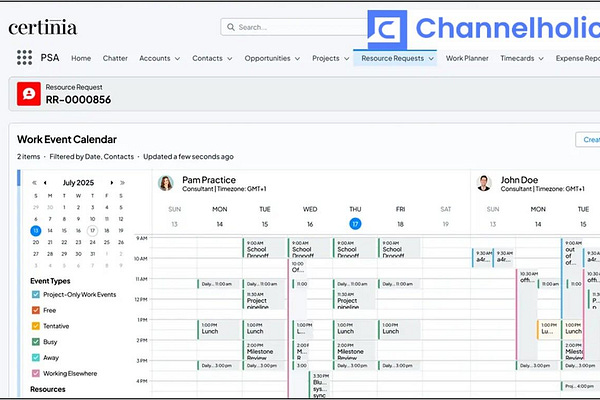
Task: Select July 13 in the mini calendar
Action: [36, 230]
